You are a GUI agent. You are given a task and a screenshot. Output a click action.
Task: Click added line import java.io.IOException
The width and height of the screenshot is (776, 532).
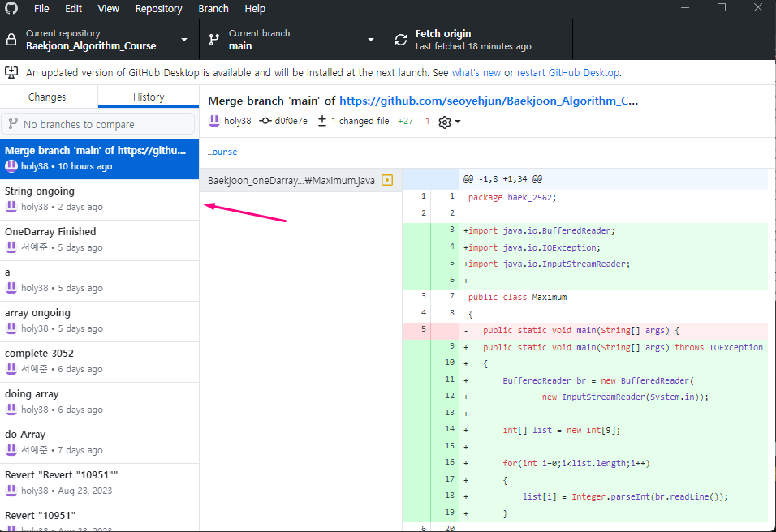(x=532, y=247)
